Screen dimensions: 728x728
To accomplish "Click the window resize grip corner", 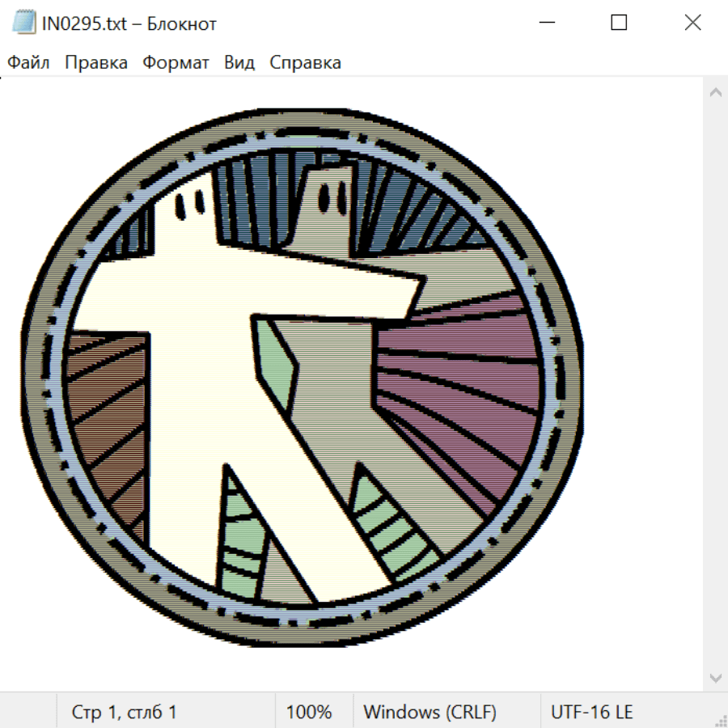I will pos(721,721).
